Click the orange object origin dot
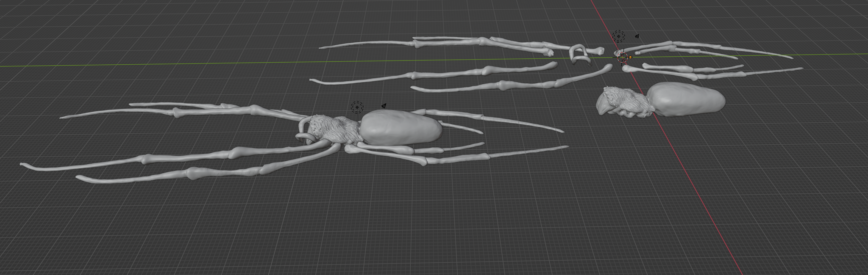The image size is (868, 275). (x=630, y=57)
